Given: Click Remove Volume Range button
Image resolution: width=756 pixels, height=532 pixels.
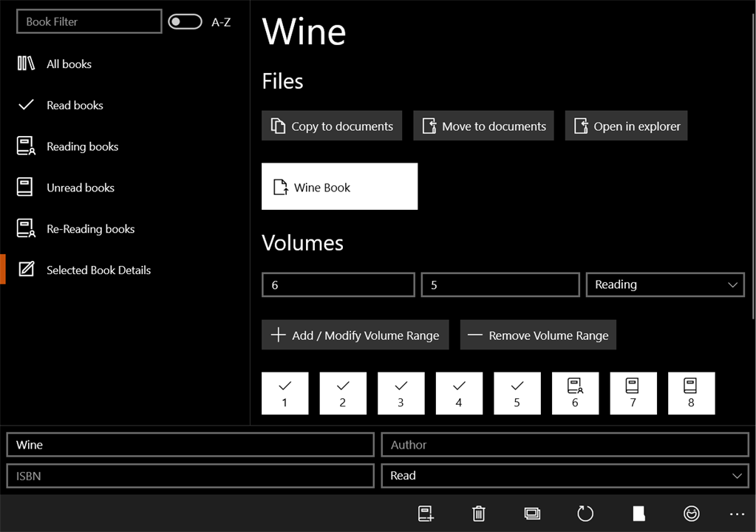Looking at the screenshot, I should tap(538, 335).
